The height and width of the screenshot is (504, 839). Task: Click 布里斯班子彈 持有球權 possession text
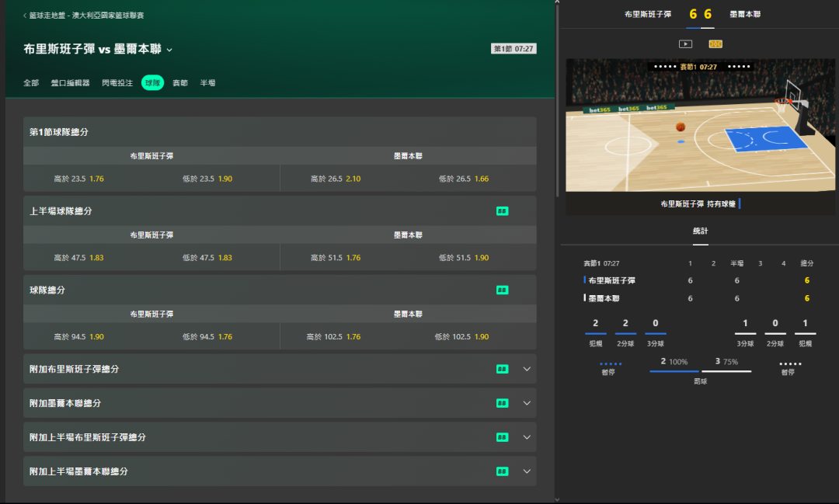[x=698, y=203]
